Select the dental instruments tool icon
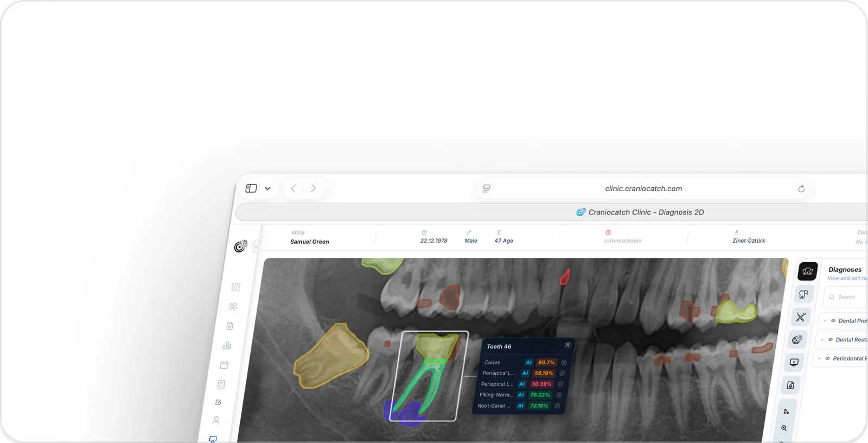 pyautogui.click(x=801, y=317)
